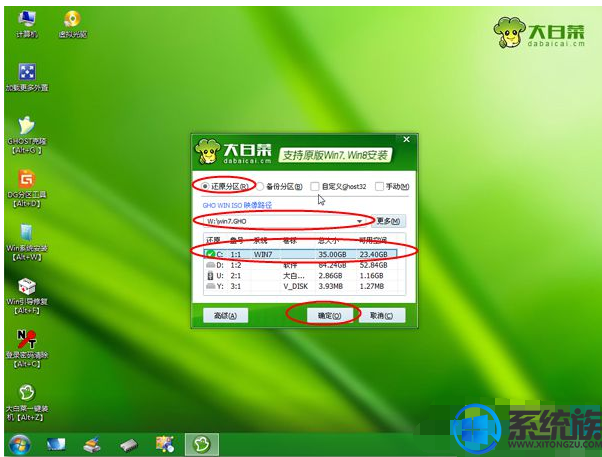Image resolution: width=602 pixels, height=457 pixels.
Task: Select the 还原分区(R) radio button
Action: (x=206, y=187)
